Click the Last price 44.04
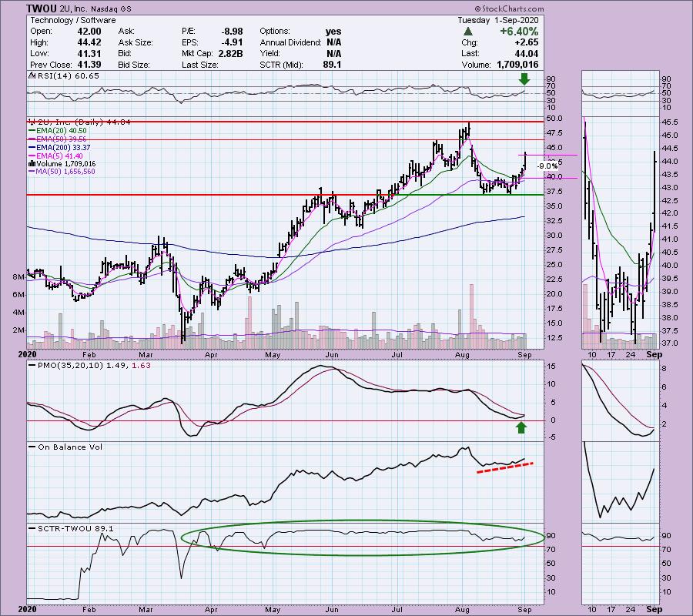Viewport: 693px width, 616px height. tap(527, 53)
